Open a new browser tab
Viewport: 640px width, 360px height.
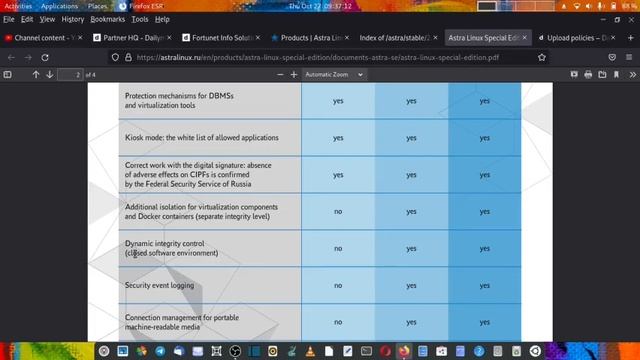coord(631,38)
